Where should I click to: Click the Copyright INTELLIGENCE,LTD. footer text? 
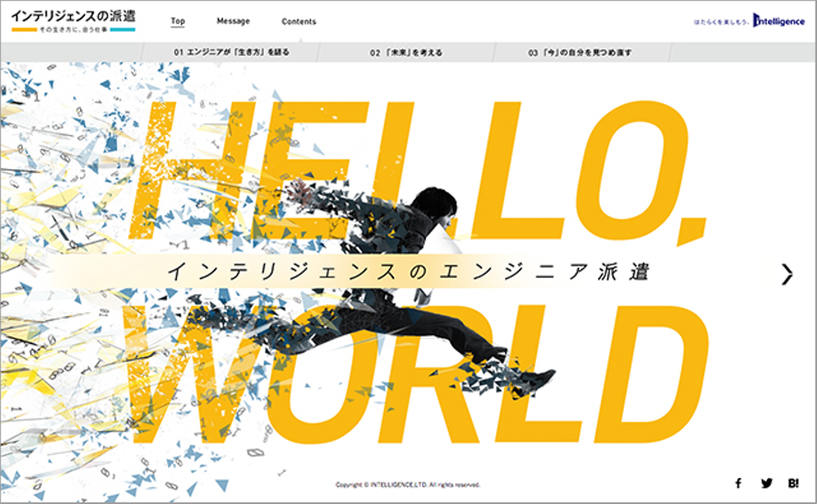coord(408,485)
